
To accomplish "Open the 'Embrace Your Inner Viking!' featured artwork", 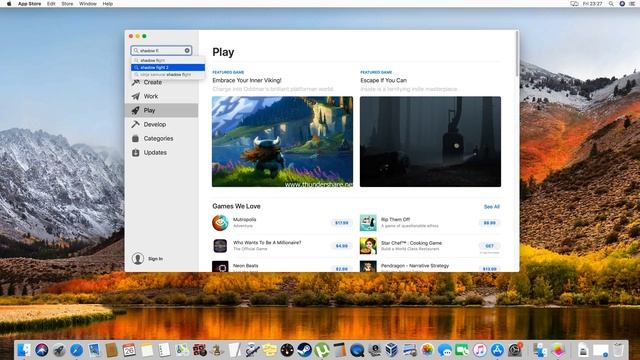I will click(x=282, y=142).
